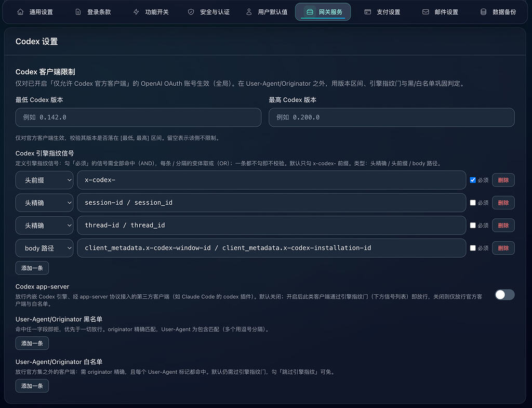Viewport: 532px width, 408px height.
Task: Check 必须 for the session-id signal
Action: pyautogui.click(x=473, y=203)
